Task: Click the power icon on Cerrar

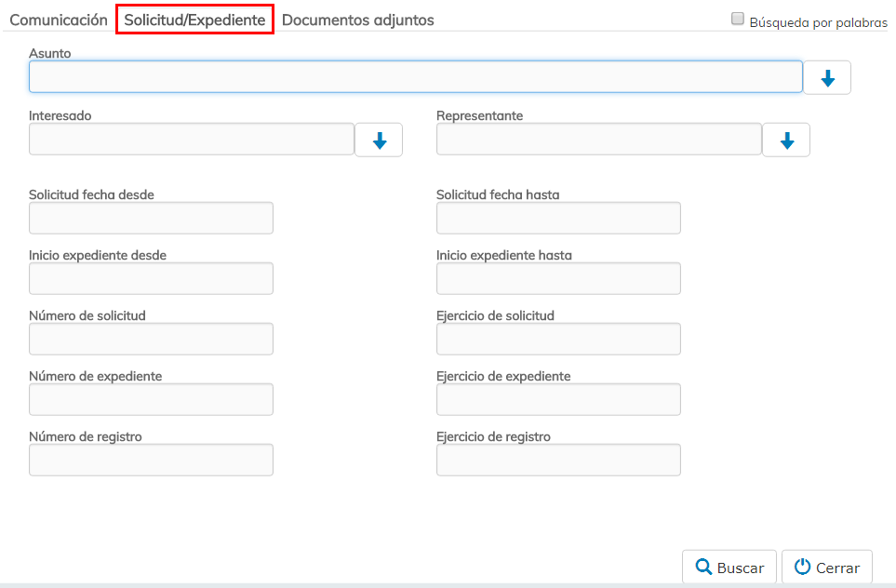Action: pos(803,568)
